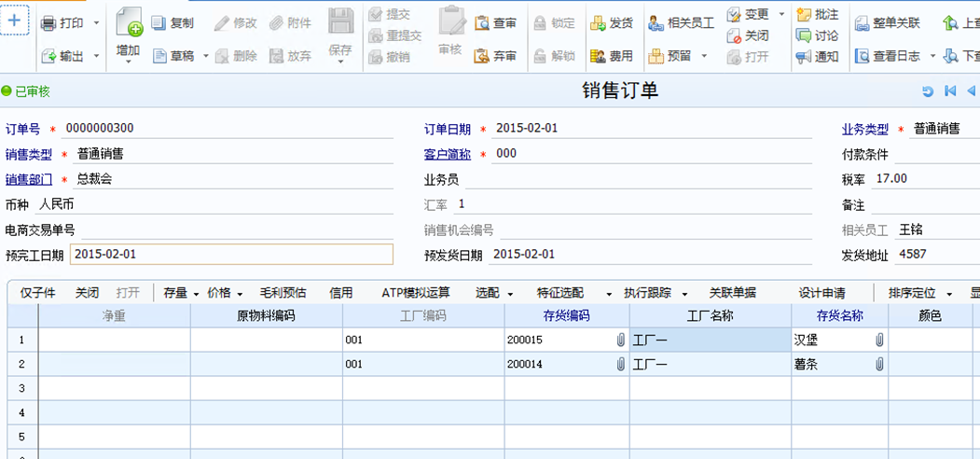The image size is (980, 459).
Task: Open the 费用 expense icon
Action: tap(598, 56)
